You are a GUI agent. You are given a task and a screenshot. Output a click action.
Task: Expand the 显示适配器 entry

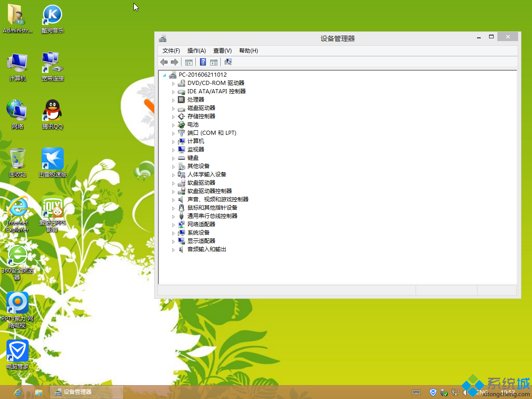point(174,241)
